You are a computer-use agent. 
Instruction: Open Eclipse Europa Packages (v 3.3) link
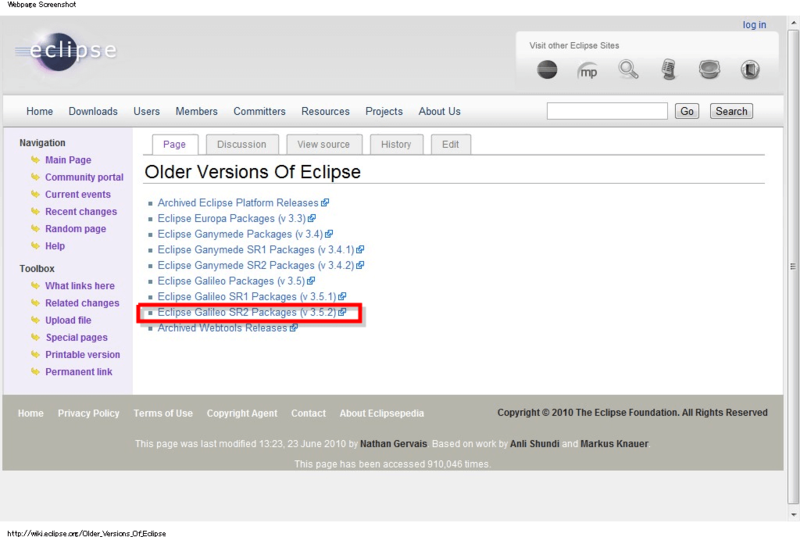[232, 218]
